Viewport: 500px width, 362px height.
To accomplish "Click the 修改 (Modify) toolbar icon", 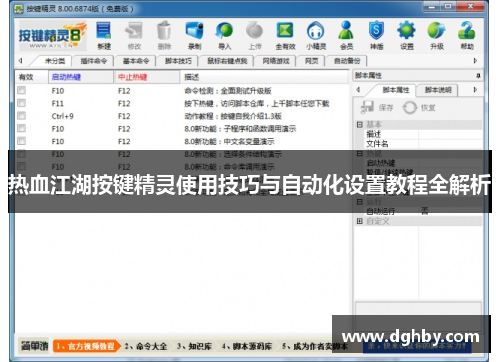I will click(134, 35).
